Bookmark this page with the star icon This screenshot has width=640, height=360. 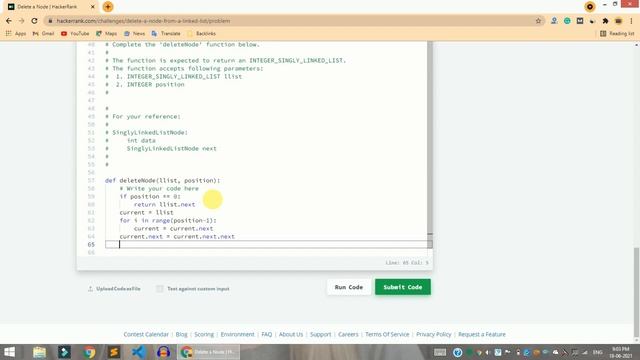click(538, 21)
